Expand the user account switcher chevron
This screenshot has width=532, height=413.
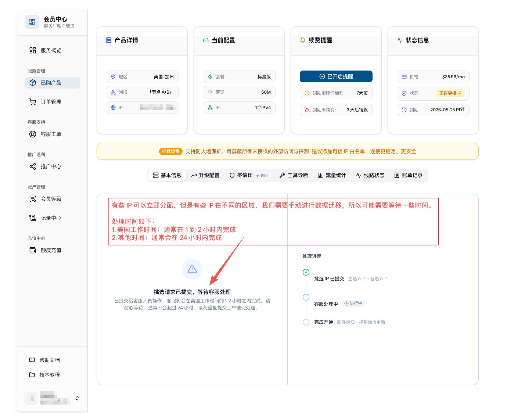77,398
